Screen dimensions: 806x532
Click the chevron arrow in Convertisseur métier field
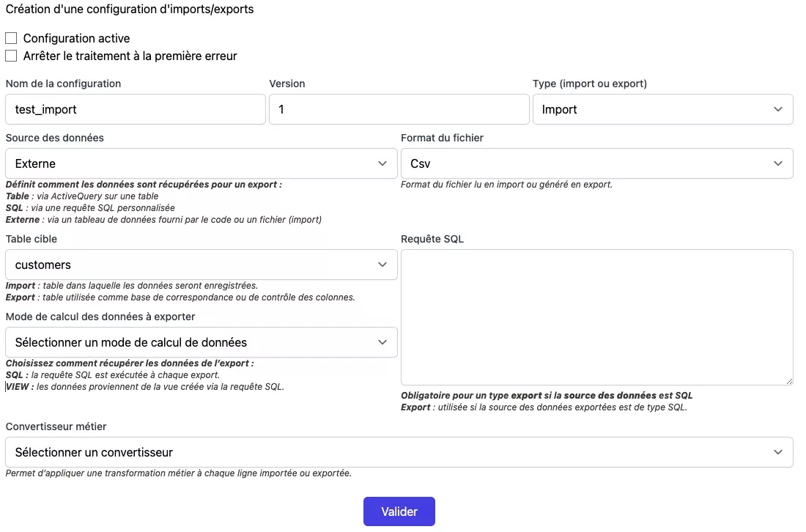pyautogui.click(x=778, y=452)
